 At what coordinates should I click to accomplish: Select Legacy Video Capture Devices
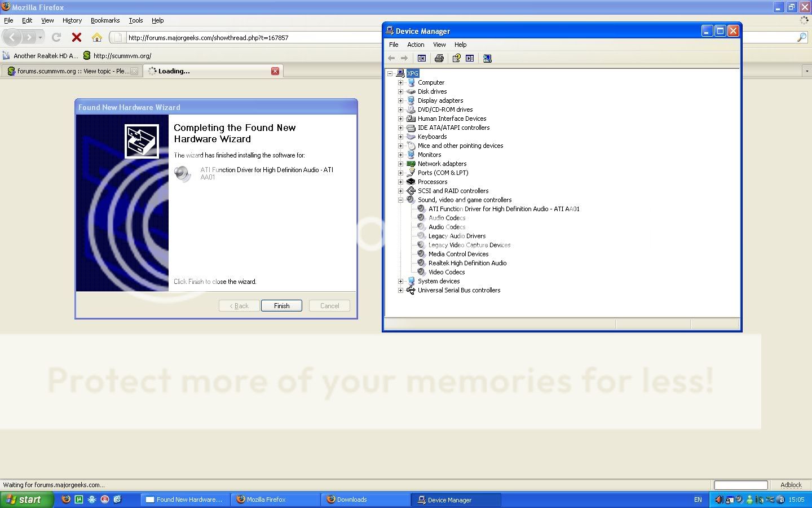pyautogui.click(x=469, y=245)
